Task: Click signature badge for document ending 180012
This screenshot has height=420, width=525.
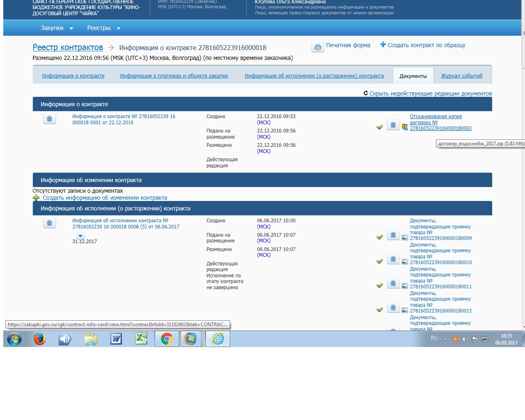Action: click(393, 307)
